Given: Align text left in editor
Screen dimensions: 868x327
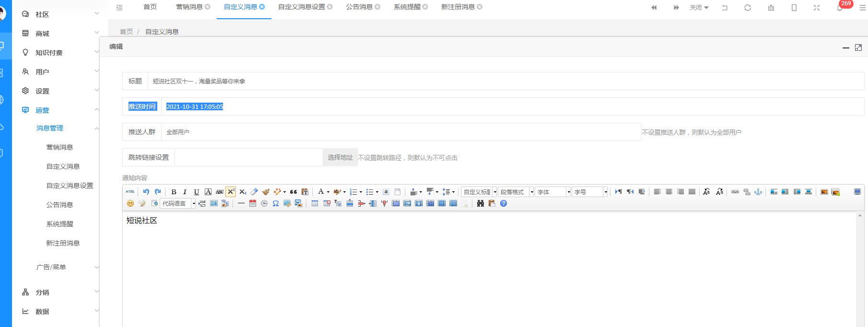Looking at the screenshot, I should (x=657, y=192).
